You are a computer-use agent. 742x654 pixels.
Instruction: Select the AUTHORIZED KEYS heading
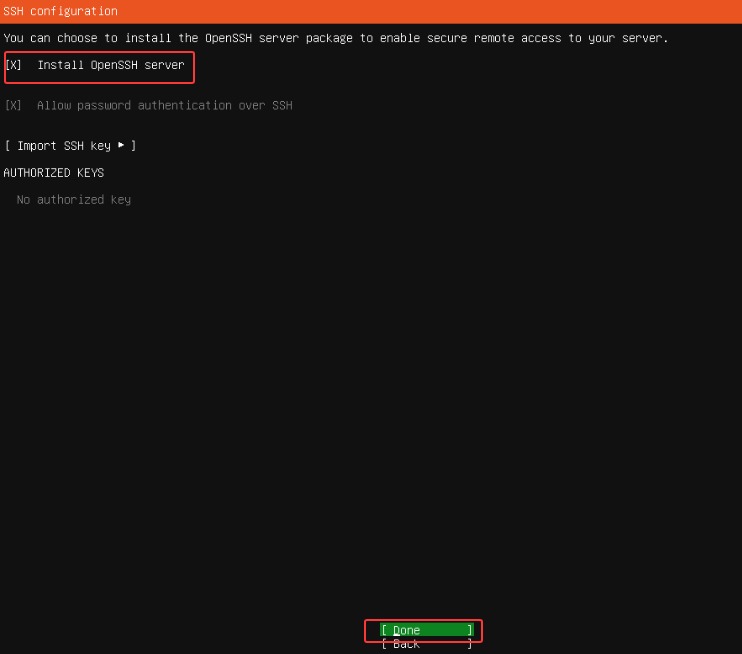pyautogui.click(x=54, y=173)
